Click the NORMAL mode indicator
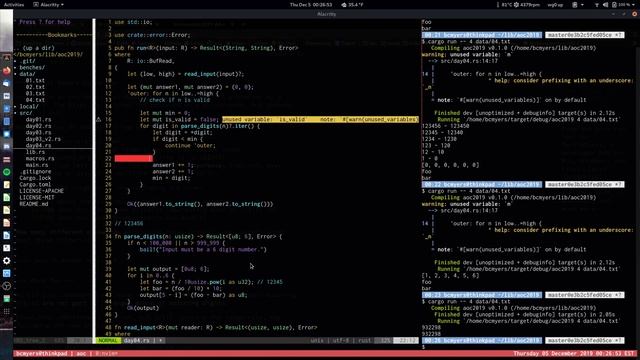640x360 pixels. (108, 340)
